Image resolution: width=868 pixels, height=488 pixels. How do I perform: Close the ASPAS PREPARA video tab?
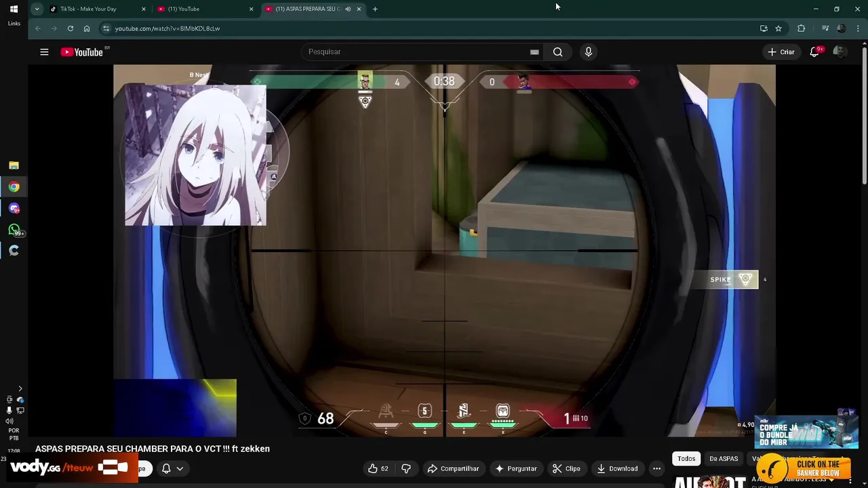[x=359, y=9]
